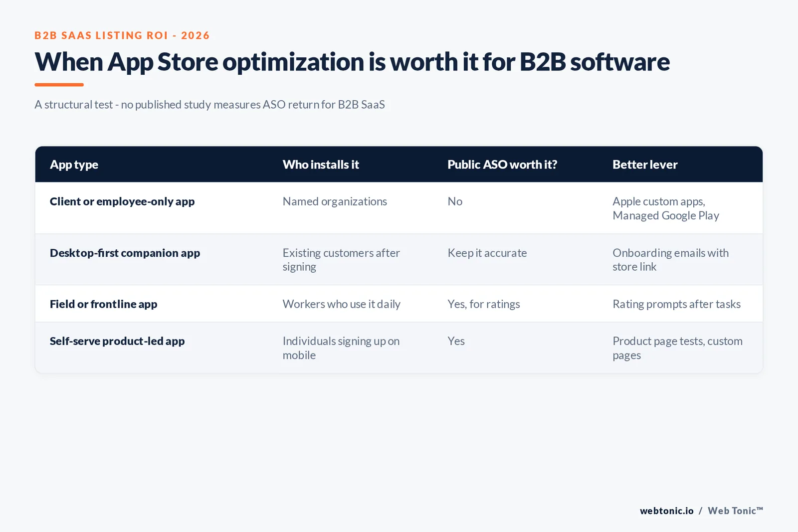Viewport: 798px width, 532px height.
Task: Click the 'Better lever' column header
Action: pos(645,165)
